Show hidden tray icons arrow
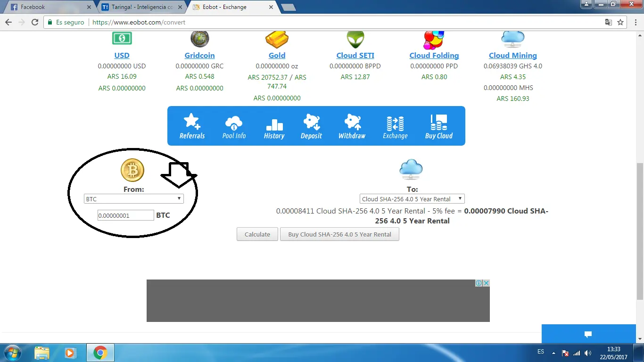The width and height of the screenshot is (644, 362). 553,353
